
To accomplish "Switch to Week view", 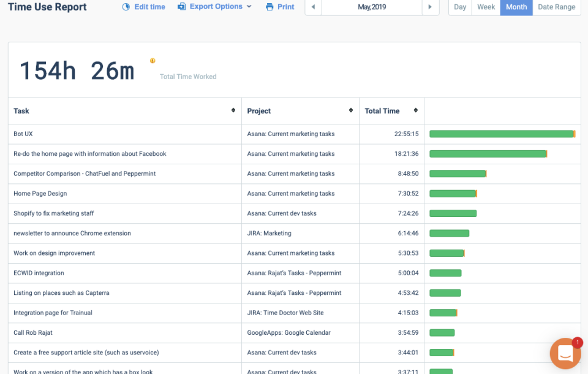I will [486, 7].
